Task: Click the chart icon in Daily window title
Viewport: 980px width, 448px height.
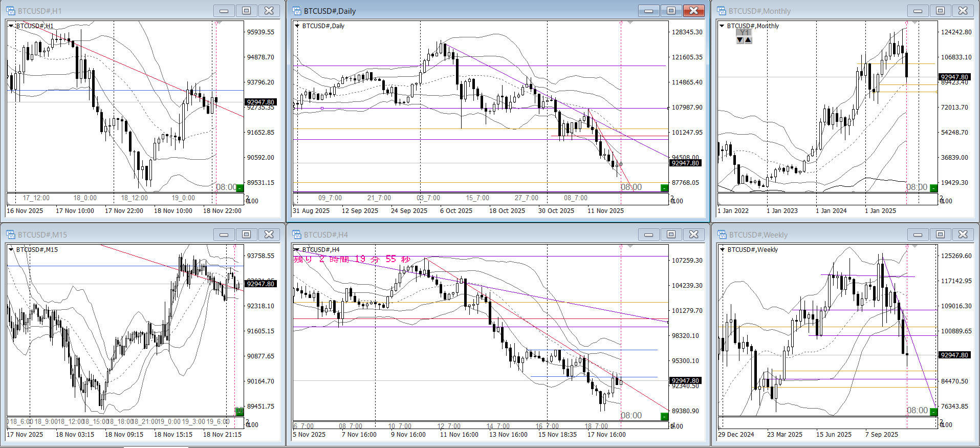Action: coord(296,11)
